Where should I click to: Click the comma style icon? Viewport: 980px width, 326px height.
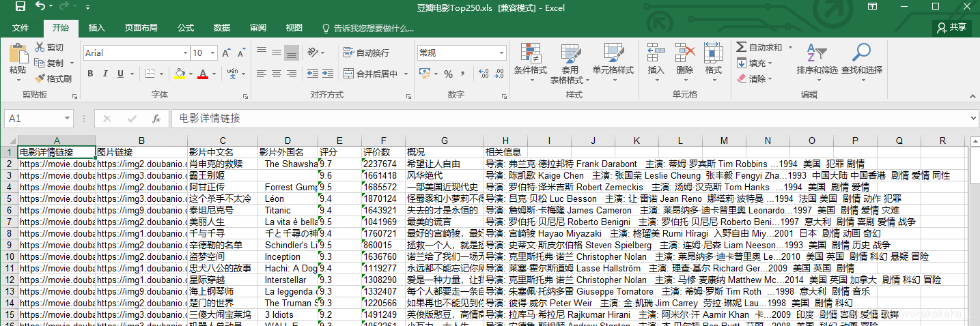point(464,74)
